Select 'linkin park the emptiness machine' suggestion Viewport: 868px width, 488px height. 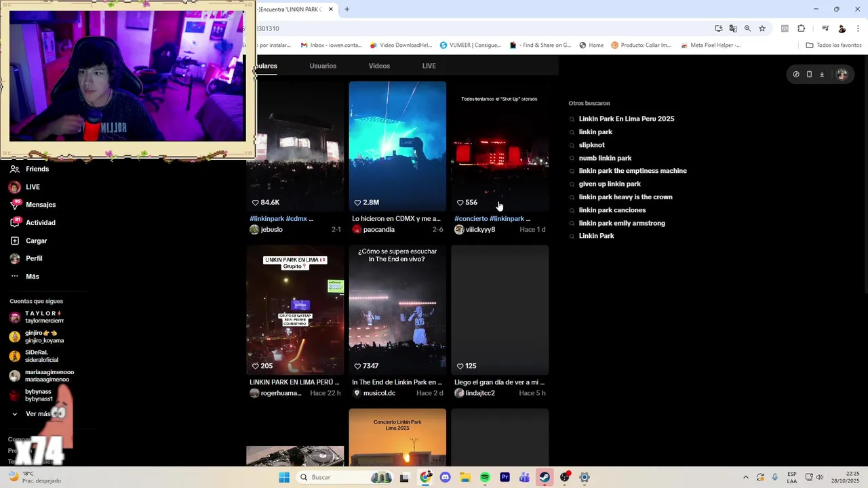tap(633, 171)
